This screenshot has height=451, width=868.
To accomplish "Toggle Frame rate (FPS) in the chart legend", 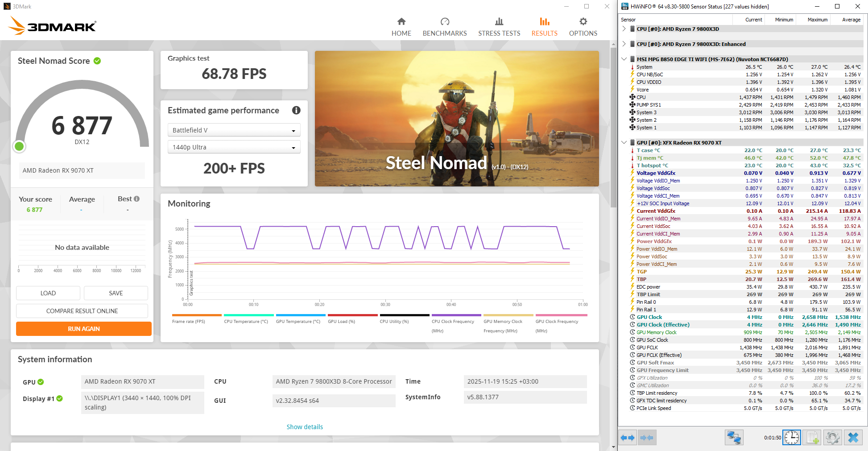I will click(197, 319).
